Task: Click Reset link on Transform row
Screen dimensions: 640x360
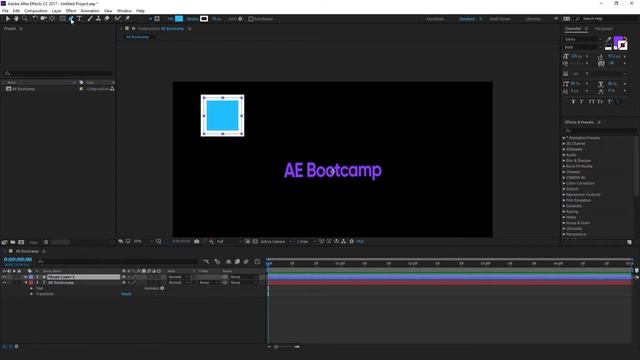Action: (126, 294)
